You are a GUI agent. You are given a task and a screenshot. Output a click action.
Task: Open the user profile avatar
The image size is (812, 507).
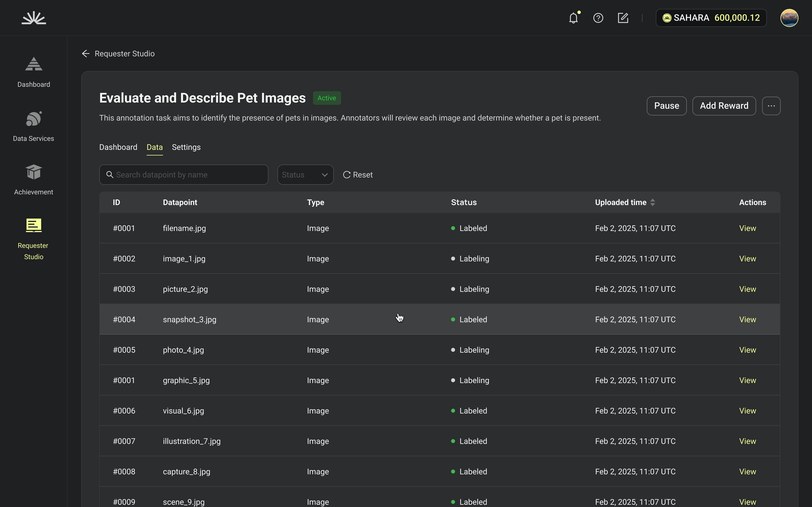point(789,18)
